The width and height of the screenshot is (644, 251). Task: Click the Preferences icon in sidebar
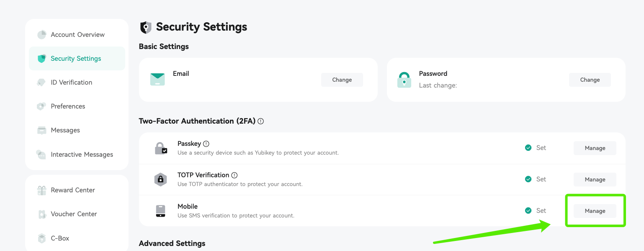click(41, 106)
